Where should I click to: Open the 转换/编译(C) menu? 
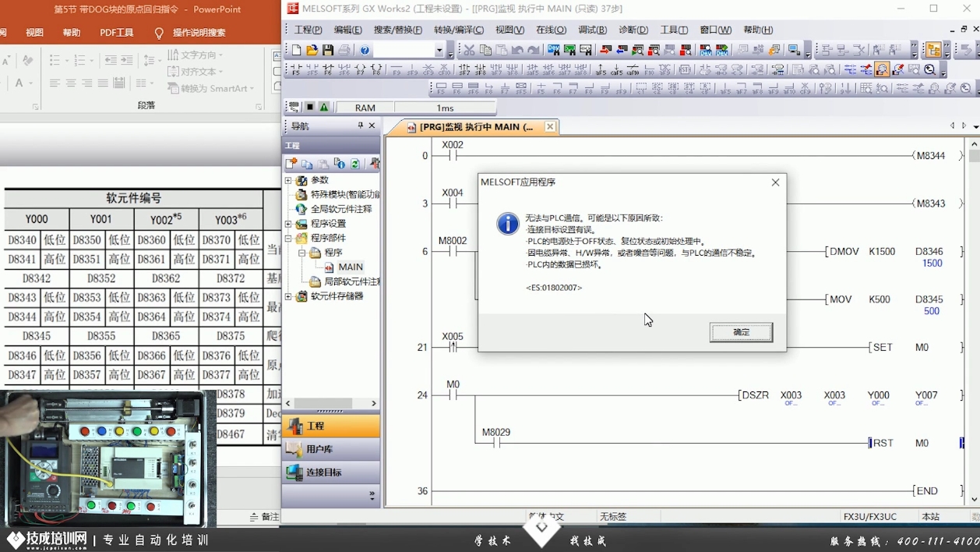coord(458,30)
